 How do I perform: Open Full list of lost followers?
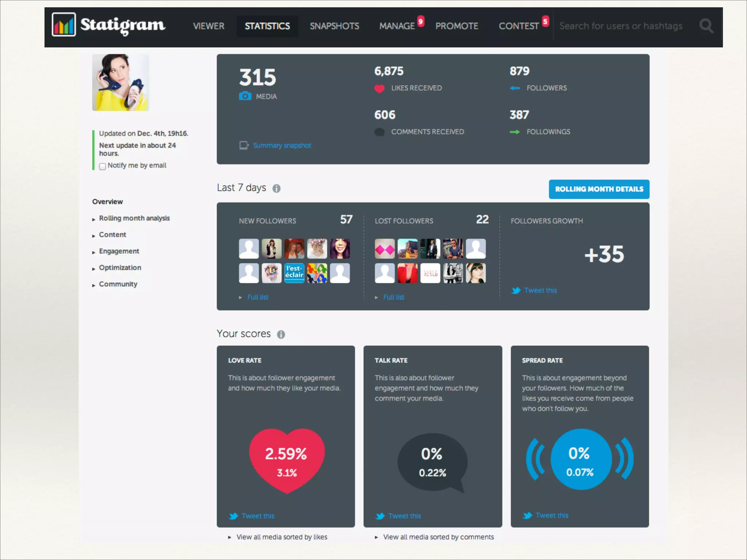(x=394, y=297)
